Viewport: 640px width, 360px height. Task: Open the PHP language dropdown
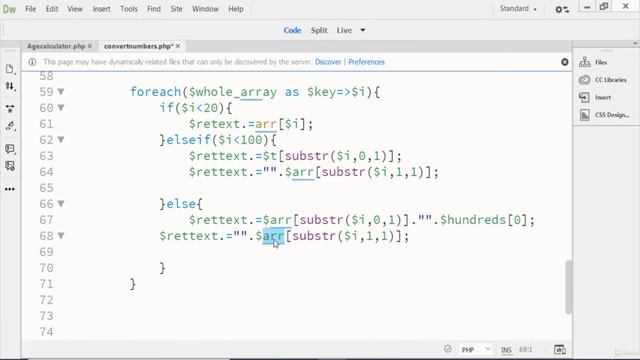pos(476,350)
